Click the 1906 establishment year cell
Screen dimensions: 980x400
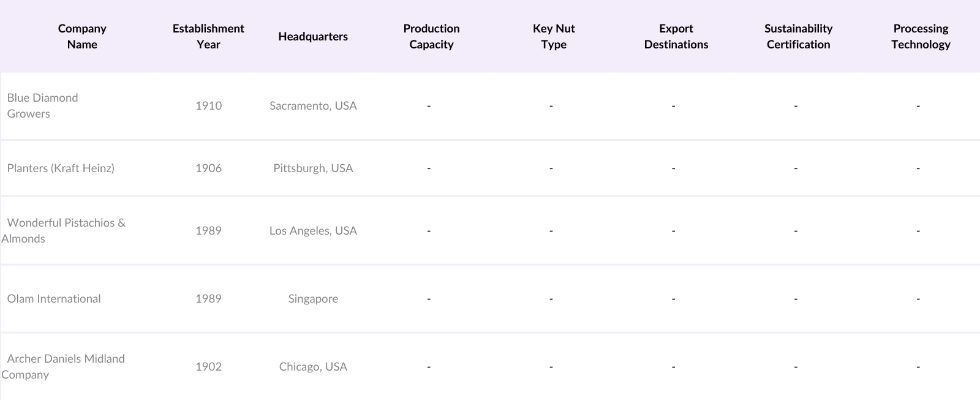pyautogui.click(x=208, y=168)
